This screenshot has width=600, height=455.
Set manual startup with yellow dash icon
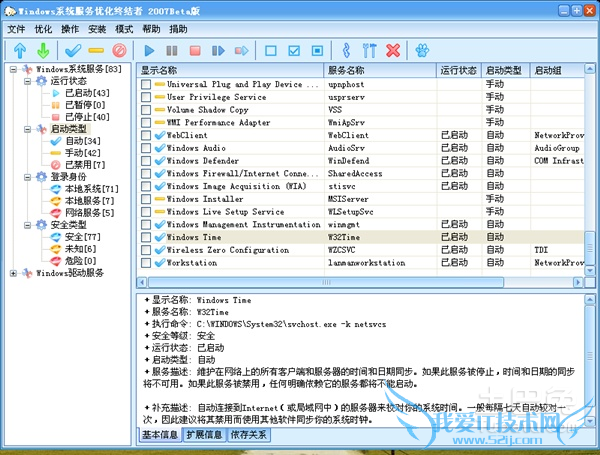pyautogui.click(x=96, y=51)
